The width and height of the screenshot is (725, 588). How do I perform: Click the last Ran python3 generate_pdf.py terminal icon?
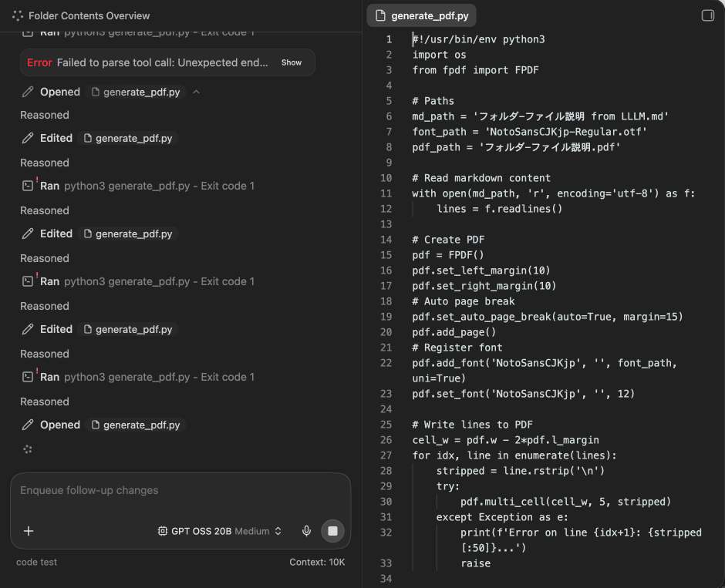28,377
